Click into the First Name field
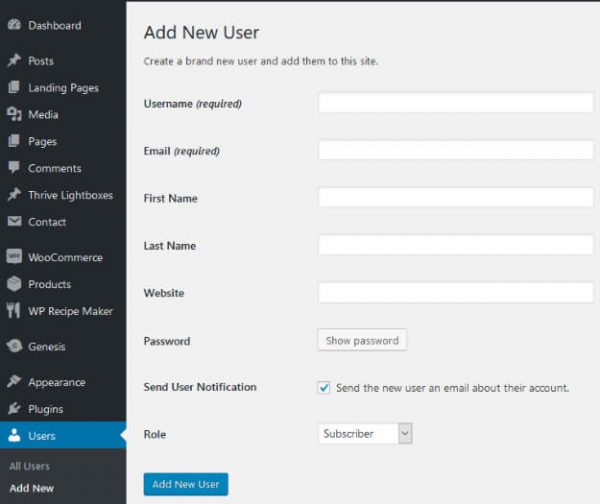Viewport: 600px width, 504px height. [x=456, y=197]
